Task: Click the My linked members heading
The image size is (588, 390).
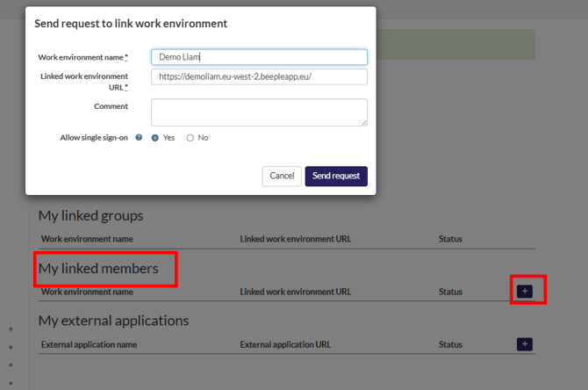Action: tap(98, 268)
